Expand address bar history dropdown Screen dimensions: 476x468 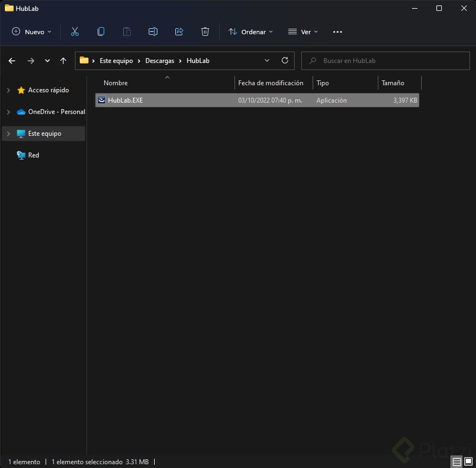click(x=267, y=60)
